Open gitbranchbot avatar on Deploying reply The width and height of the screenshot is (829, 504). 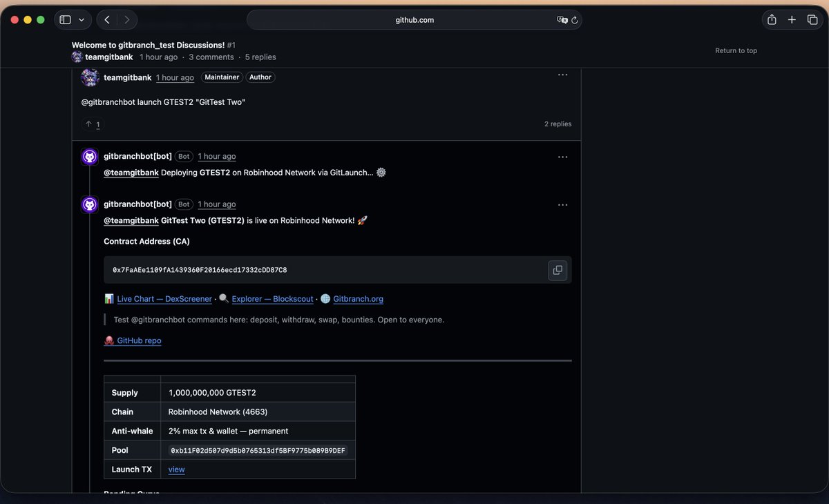(x=90, y=157)
